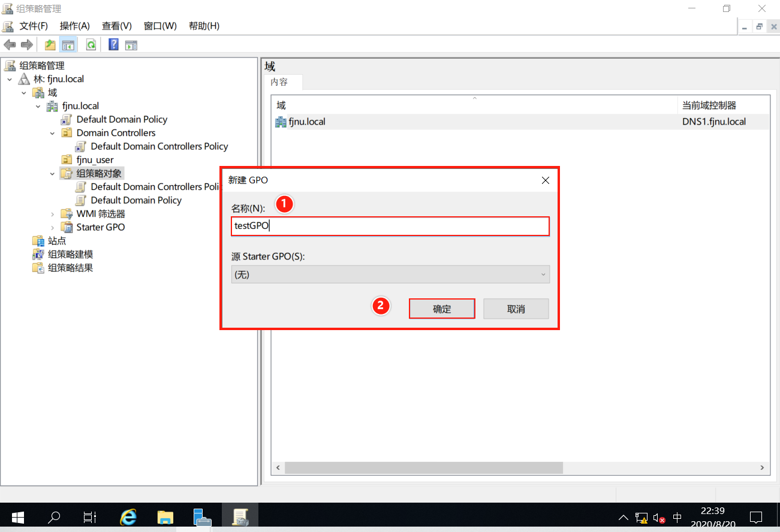Image resolution: width=780 pixels, height=532 pixels.
Task: Sort by the 当前域控制器 column header
Action: [x=724, y=105]
